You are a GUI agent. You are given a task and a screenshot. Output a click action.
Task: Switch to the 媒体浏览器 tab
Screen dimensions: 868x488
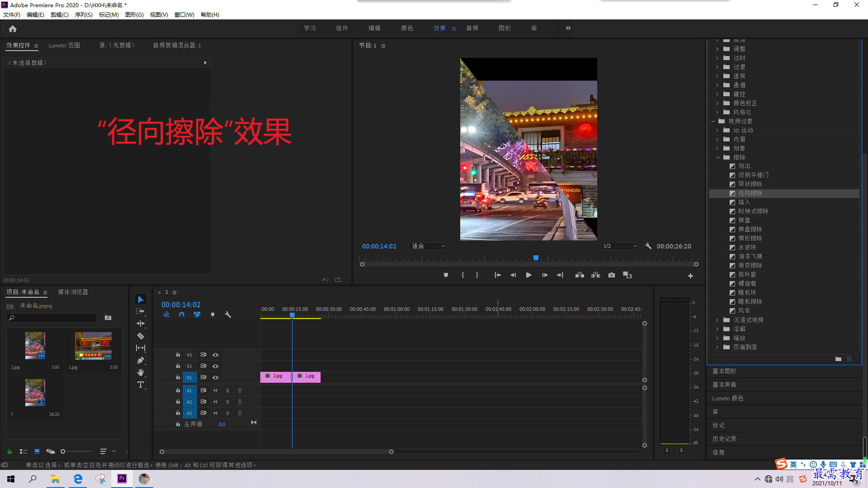coord(73,292)
